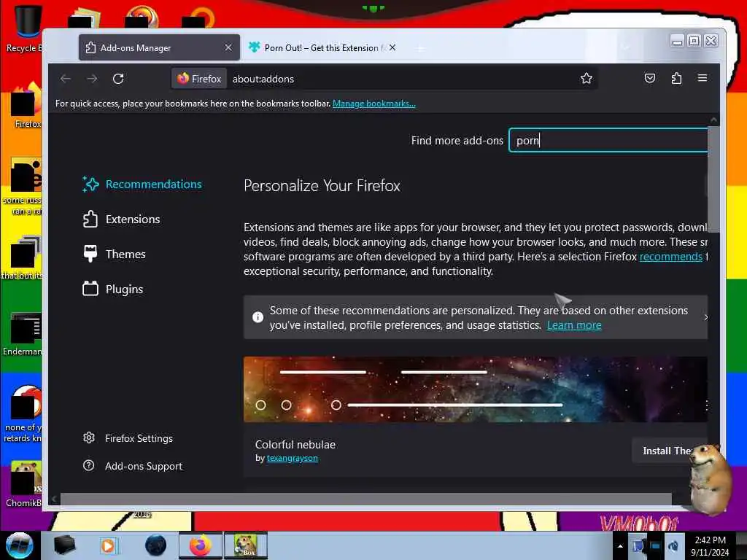Open the Pocket save icon
Image resolution: width=747 pixels, height=560 pixels.
click(x=650, y=78)
